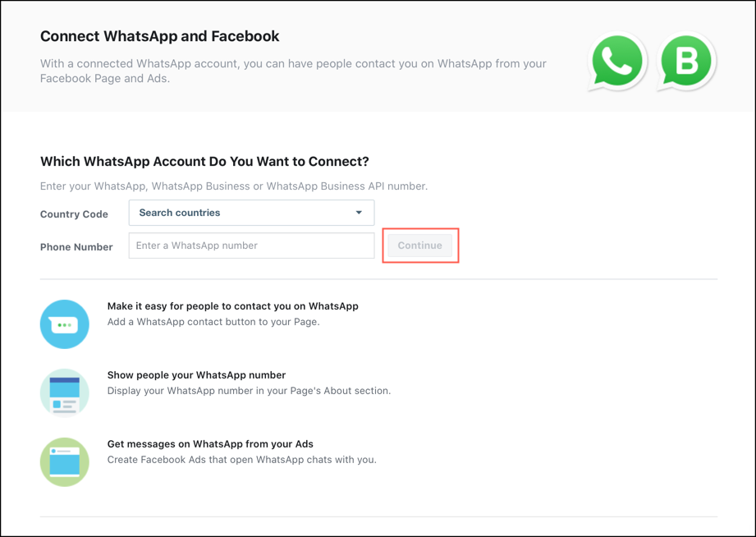The image size is (756, 537).
Task: Click the 'Which WhatsApp Account' section title
Action: click(204, 162)
